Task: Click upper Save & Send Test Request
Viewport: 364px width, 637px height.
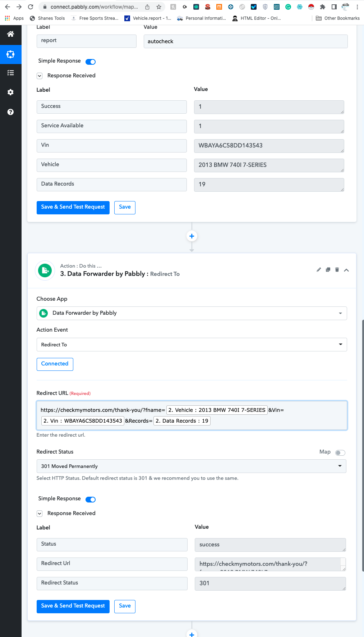Action: click(x=73, y=208)
